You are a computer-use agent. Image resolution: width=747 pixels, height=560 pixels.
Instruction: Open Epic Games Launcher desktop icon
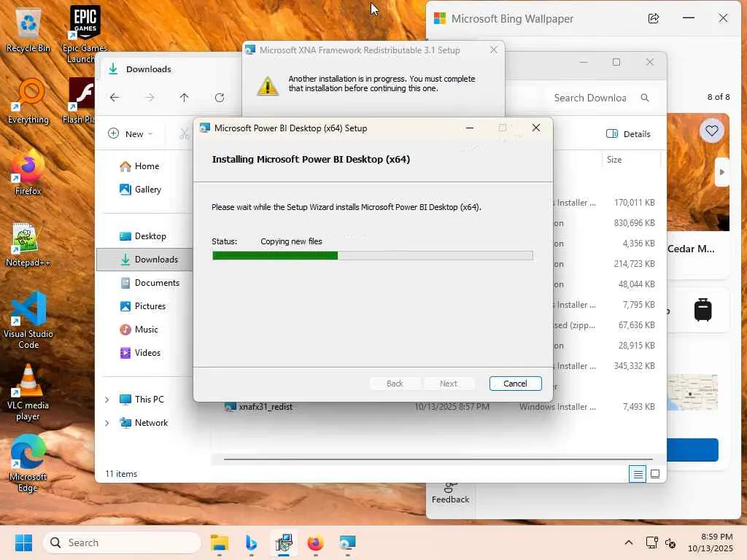[x=85, y=34]
